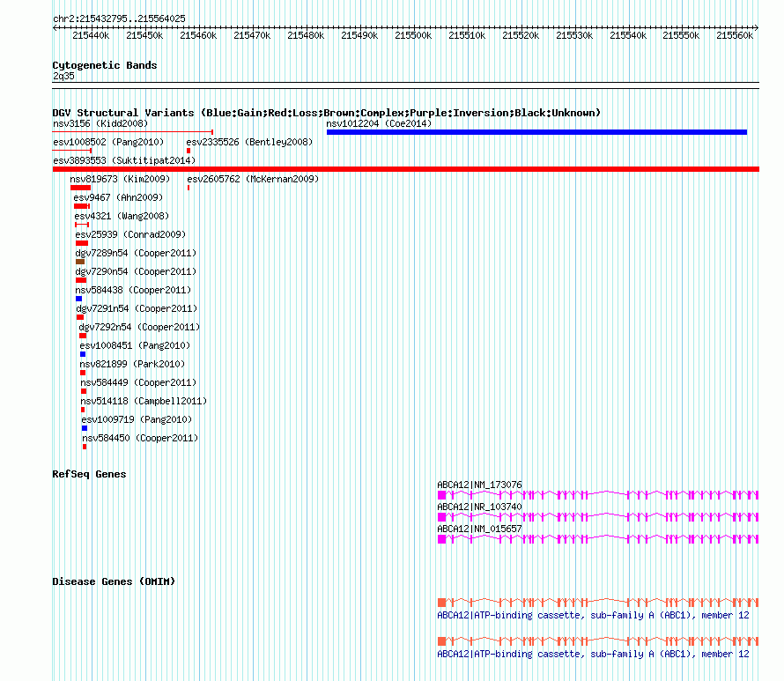Select the esv1009719 (Pang2010) label
Viewport: 784px width, 681px height.
point(137,419)
